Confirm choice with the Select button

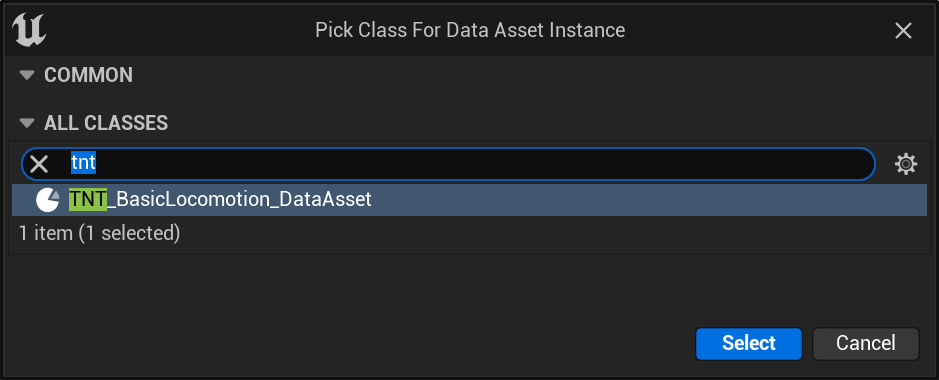click(749, 343)
